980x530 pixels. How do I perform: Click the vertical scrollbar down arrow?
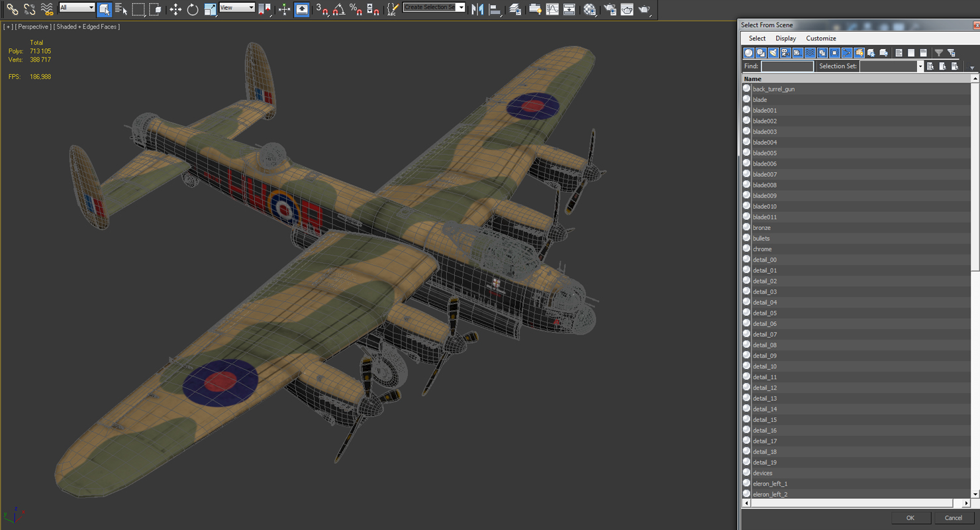click(975, 494)
